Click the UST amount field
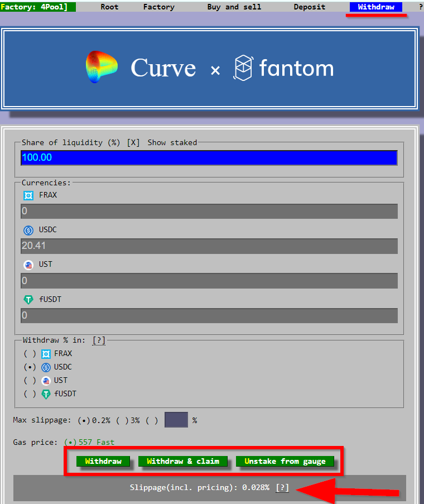424x504 pixels. tap(209, 281)
